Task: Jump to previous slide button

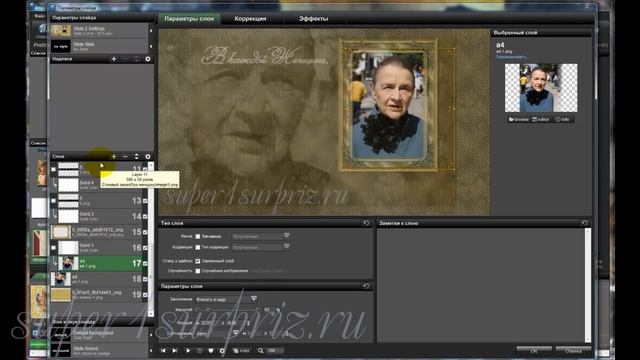Action: point(164,351)
